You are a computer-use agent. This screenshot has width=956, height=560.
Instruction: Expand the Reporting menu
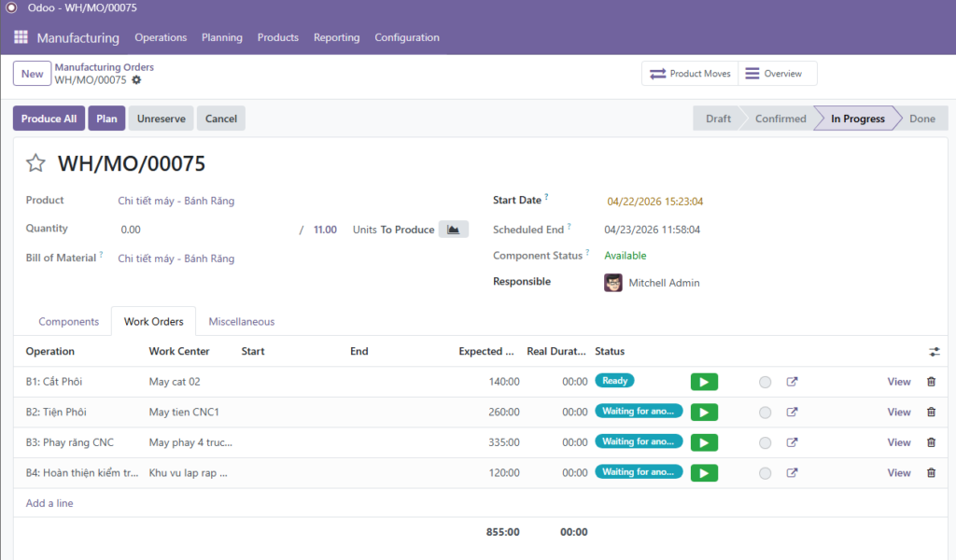pos(336,38)
